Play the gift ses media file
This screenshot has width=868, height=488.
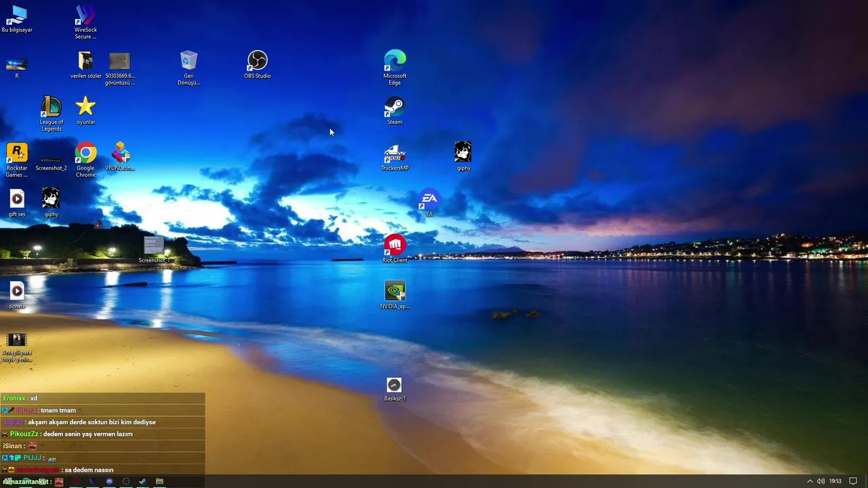[x=17, y=203]
